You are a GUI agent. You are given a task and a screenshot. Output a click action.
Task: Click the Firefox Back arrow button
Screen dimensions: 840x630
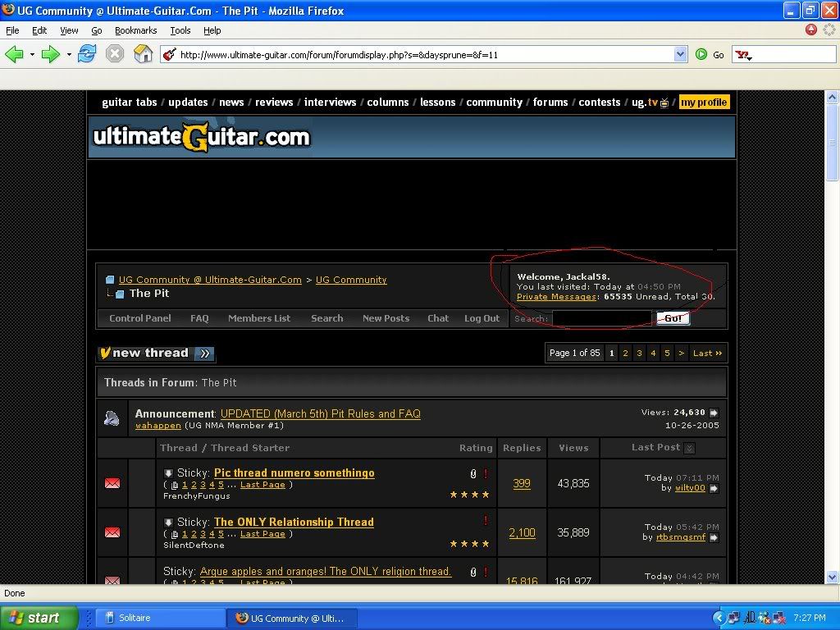click(x=15, y=54)
